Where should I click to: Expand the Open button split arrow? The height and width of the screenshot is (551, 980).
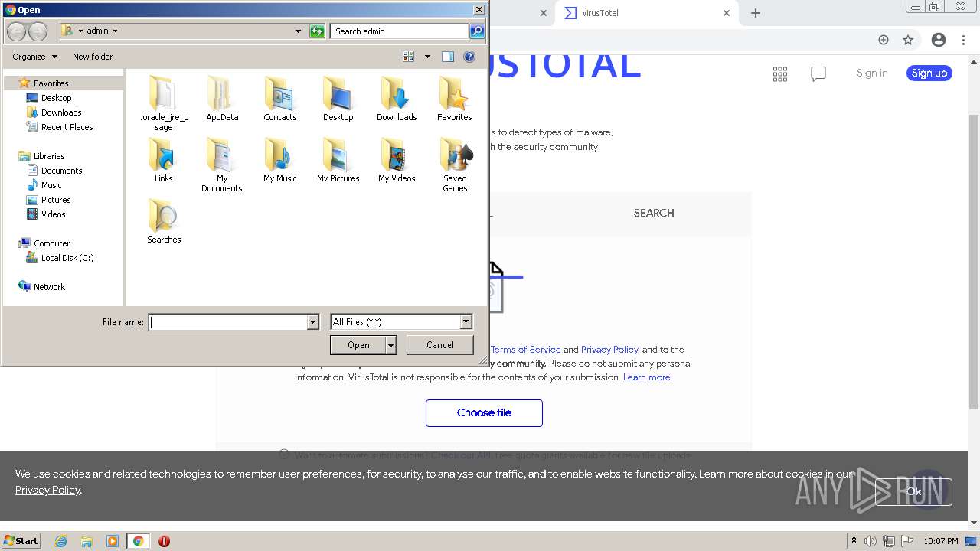click(391, 345)
